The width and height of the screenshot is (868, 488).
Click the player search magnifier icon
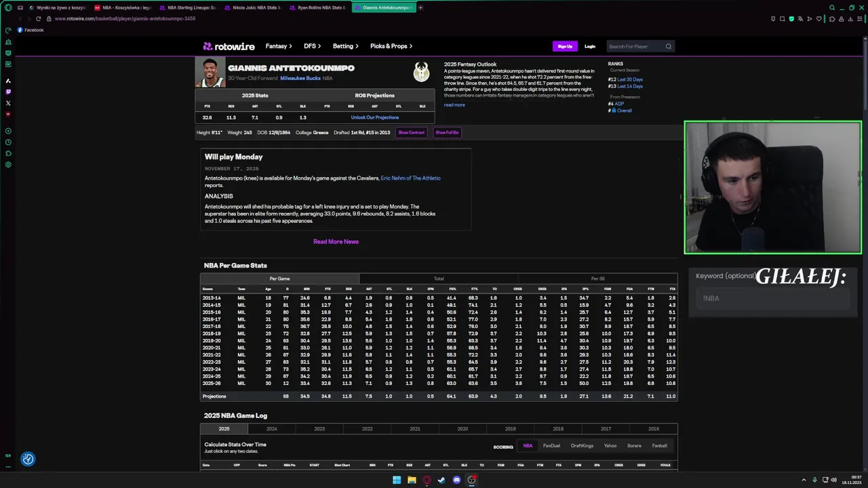click(x=668, y=46)
